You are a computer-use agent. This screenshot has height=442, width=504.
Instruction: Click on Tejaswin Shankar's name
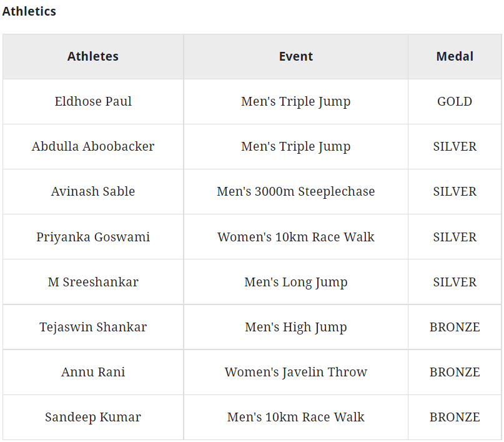pyautogui.click(x=93, y=327)
